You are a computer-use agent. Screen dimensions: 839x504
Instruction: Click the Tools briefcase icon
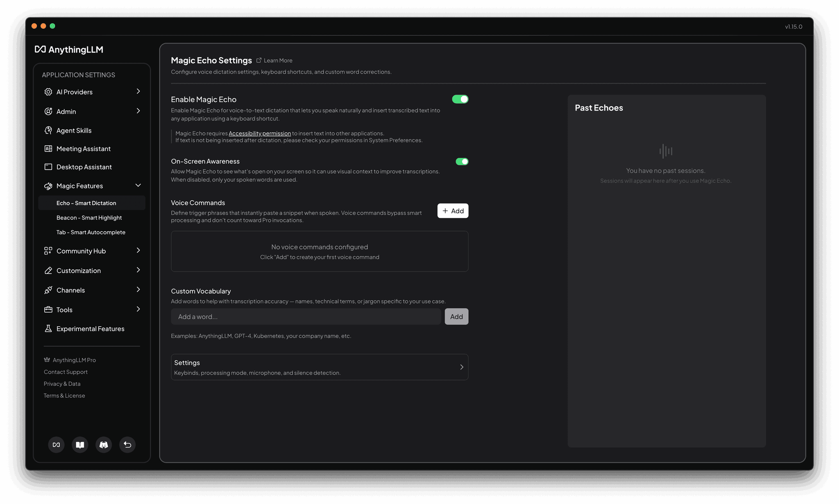48,310
